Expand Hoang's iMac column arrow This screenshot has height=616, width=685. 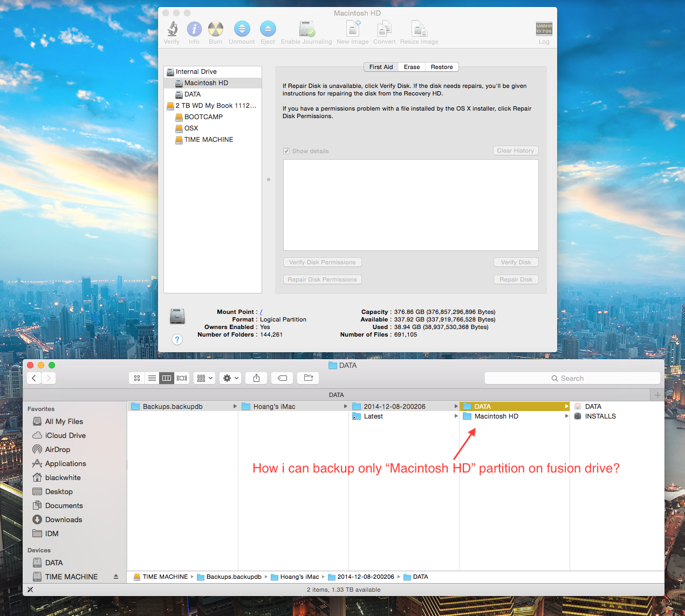pyautogui.click(x=345, y=406)
